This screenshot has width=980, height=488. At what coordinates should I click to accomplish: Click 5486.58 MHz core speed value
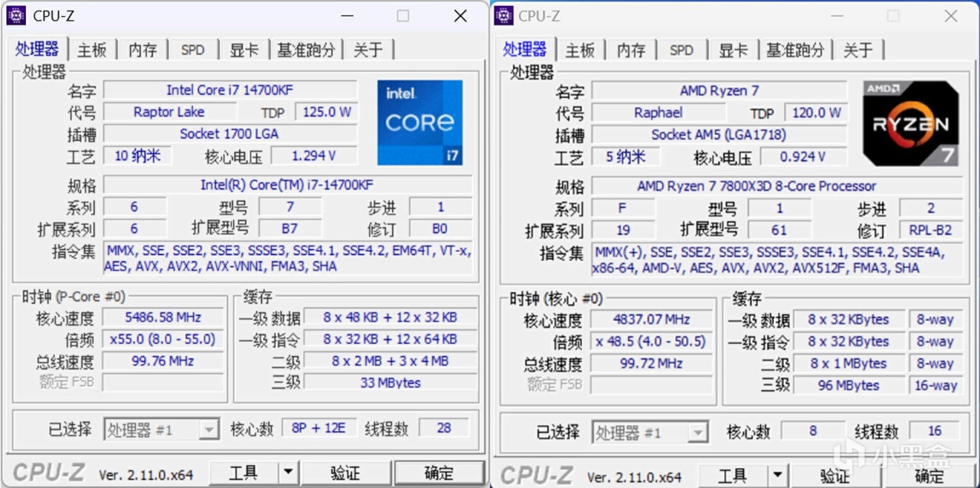point(162,317)
